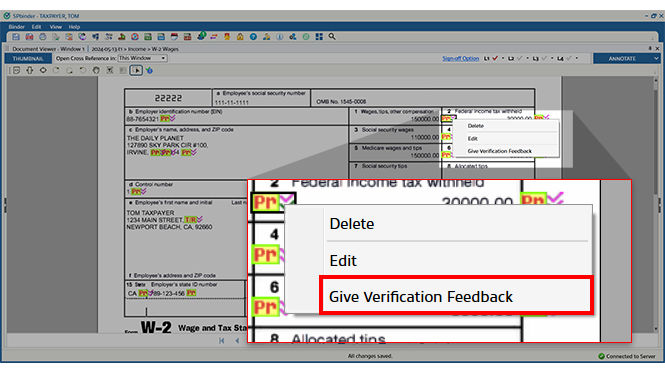Viewport: 665px width, 383px height.
Task: Select the hand pan tool in the viewer toolbar
Action: coord(96,70)
